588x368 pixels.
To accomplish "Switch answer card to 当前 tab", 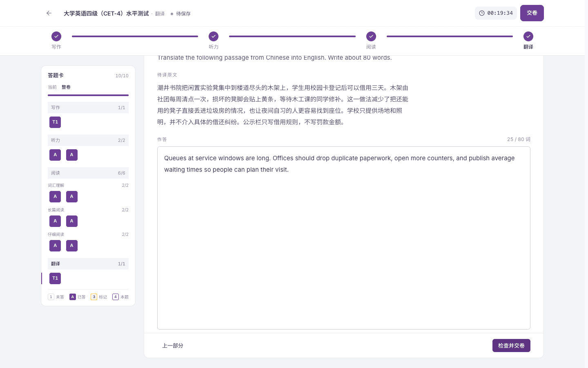I will point(52,87).
